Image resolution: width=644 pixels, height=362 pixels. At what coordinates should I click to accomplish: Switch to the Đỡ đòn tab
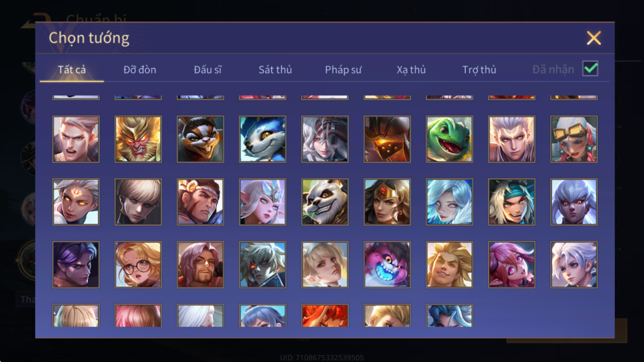(140, 70)
